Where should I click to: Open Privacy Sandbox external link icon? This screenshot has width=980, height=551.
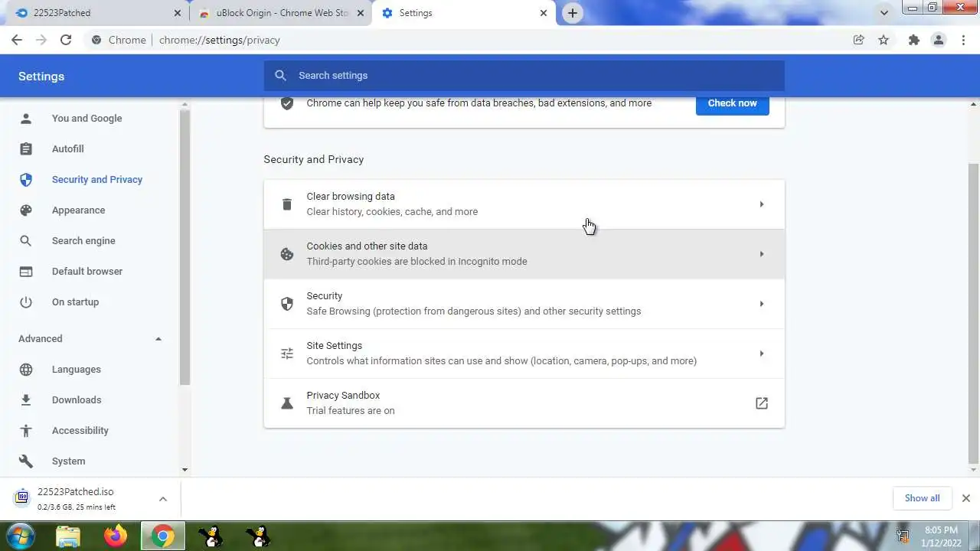[762, 403]
